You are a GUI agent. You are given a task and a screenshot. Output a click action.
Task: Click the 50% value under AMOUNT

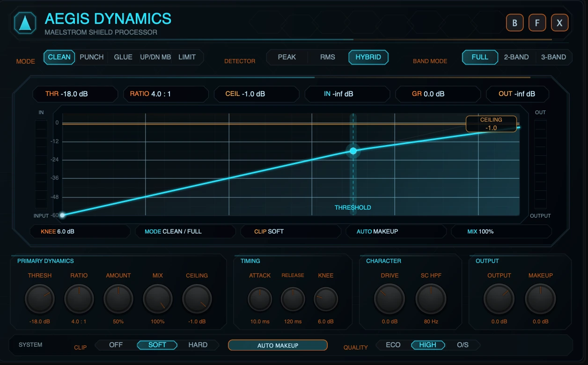[118, 322]
